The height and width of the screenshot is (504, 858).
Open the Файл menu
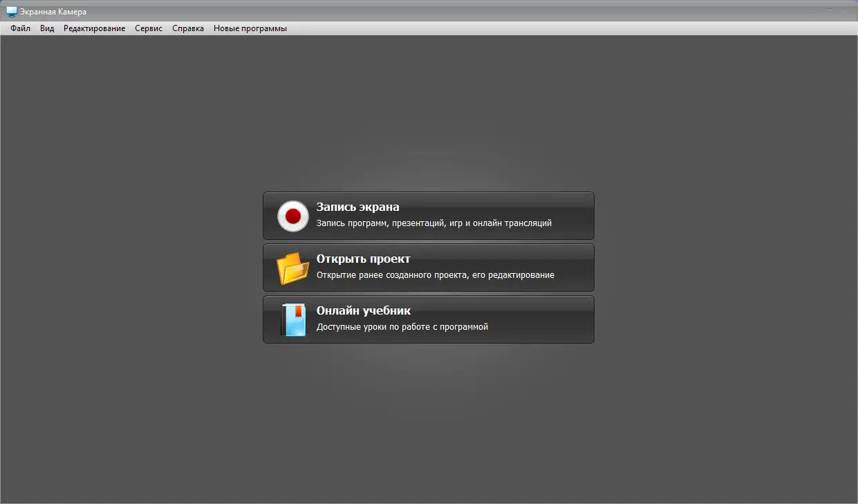(21, 28)
